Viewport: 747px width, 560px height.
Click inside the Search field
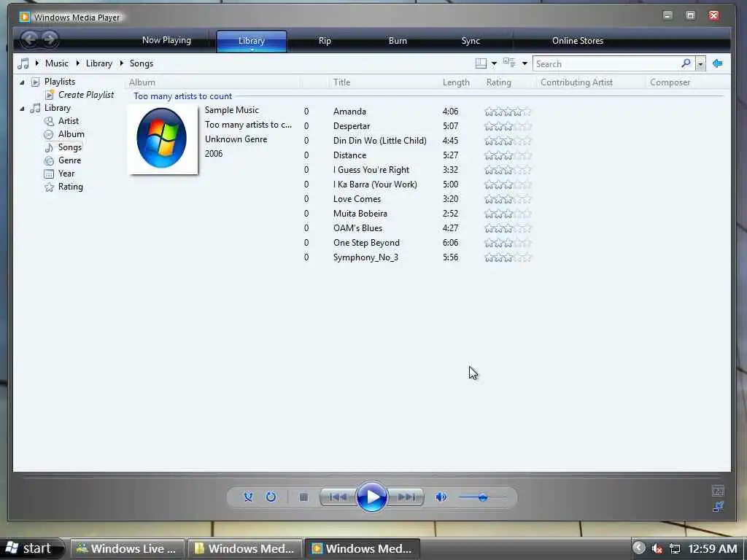pos(608,64)
